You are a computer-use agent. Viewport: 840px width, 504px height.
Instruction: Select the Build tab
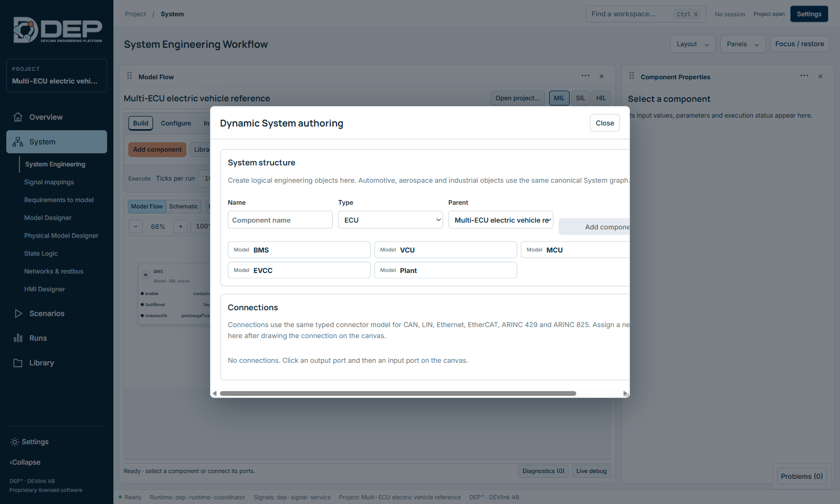click(141, 123)
